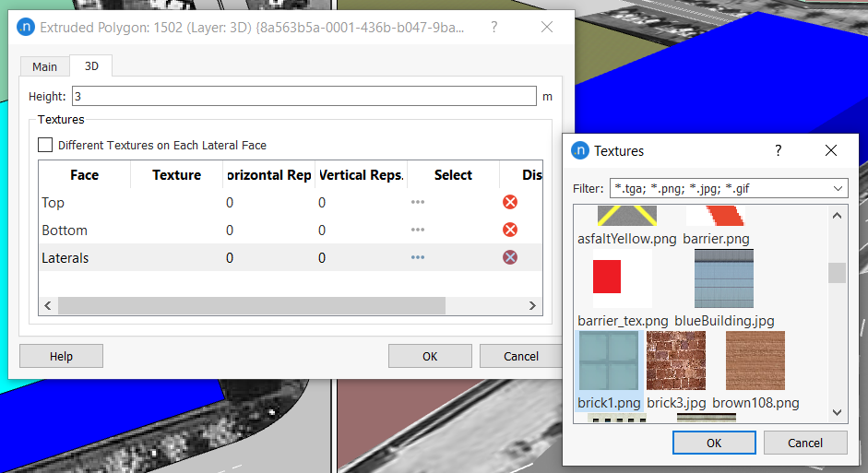868x473 pixels.
Task: Select the 3D tab
Action: coord(91,66)
